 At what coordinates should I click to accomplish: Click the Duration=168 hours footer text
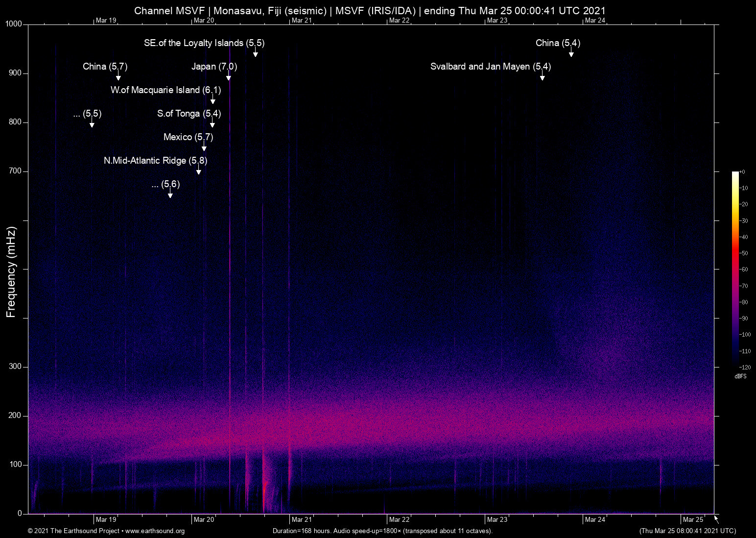pyautogui.click(x=382, y=531)
